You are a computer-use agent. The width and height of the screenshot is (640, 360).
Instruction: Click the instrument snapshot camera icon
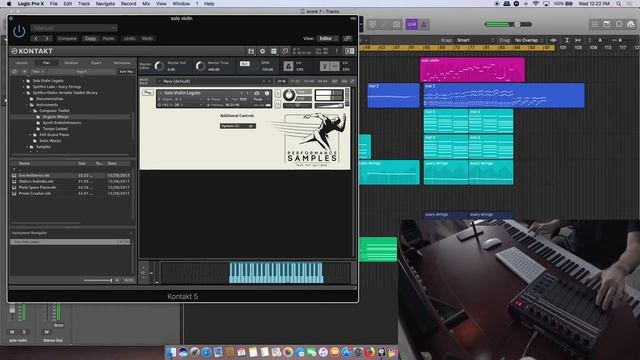(257, 93)
